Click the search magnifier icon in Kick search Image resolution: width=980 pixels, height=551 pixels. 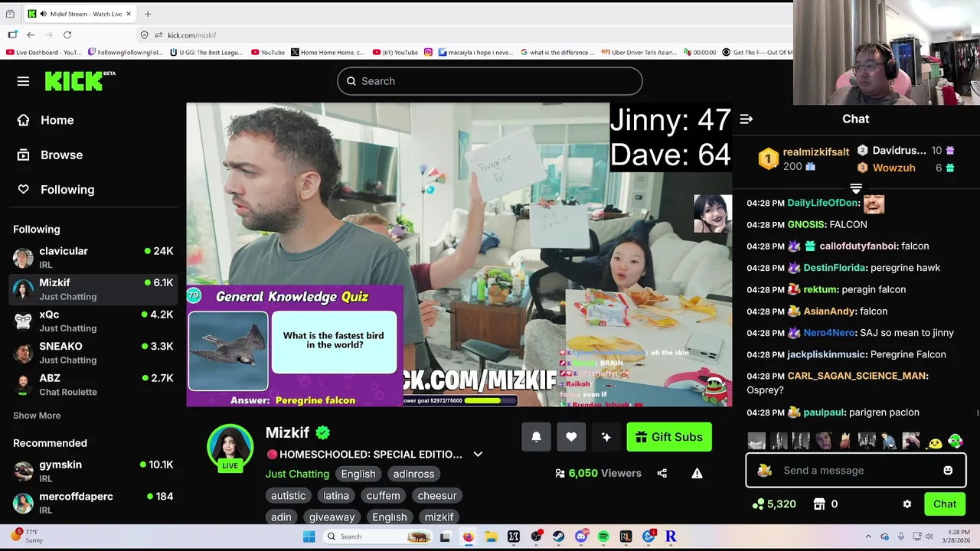[x=351, y=81]
